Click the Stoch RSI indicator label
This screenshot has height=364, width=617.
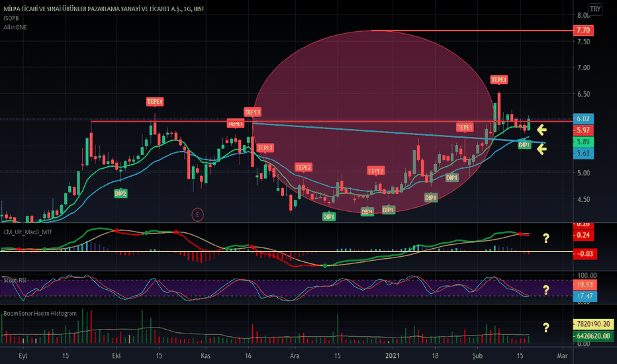coord(15,280)
